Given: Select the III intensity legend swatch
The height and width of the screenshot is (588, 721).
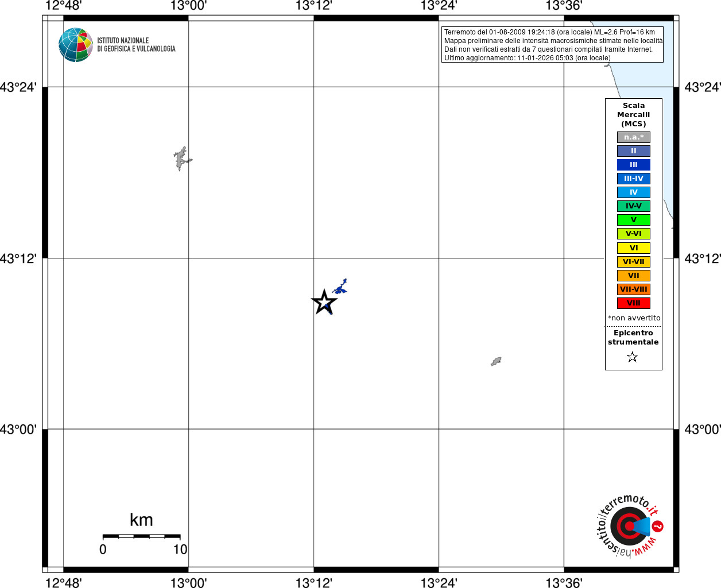Looking at the screenshot, I should click(x=634, y=165).
